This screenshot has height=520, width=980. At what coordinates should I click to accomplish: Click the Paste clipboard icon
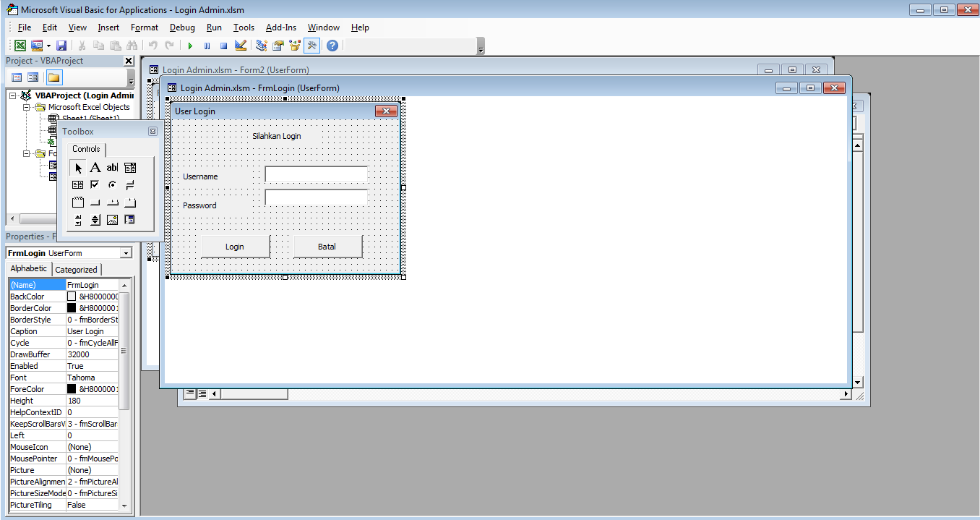[114, 46]
